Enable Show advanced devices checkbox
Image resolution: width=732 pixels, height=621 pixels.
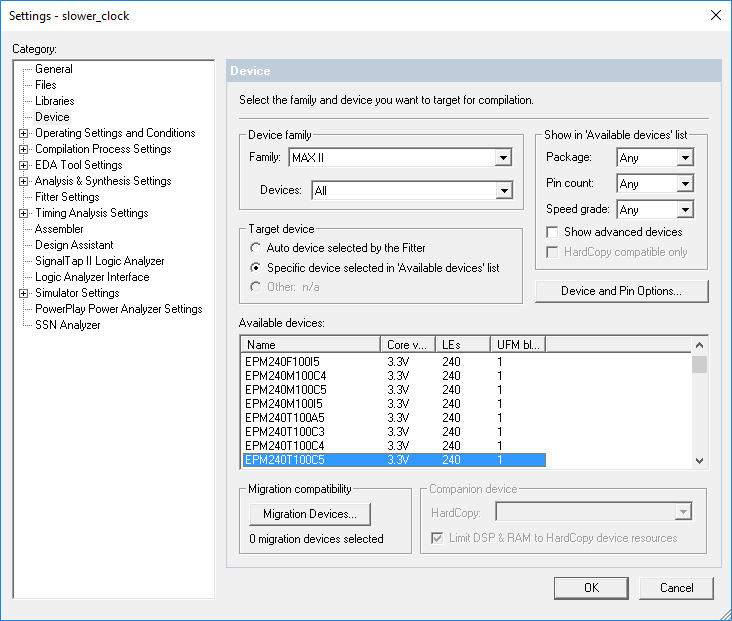click(x=553, y=232)
